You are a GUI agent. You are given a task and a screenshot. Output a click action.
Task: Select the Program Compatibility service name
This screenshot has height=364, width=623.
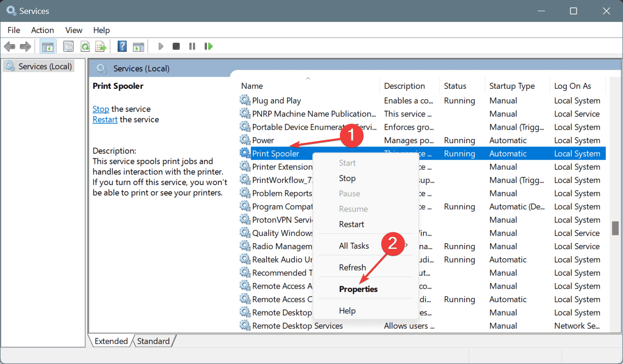click(x=282, y=206)
